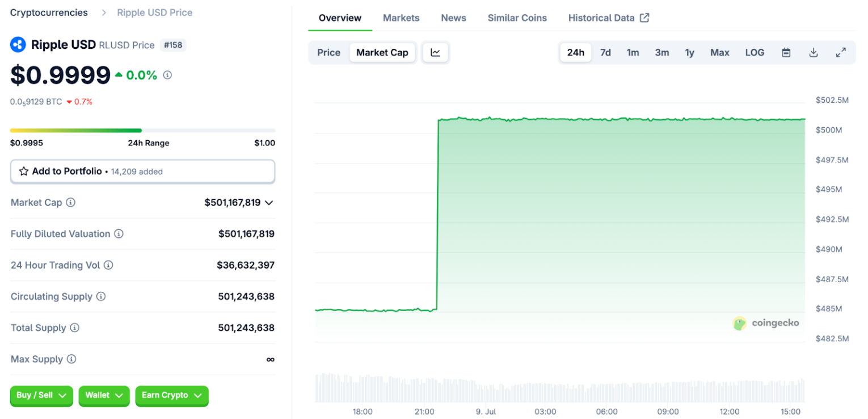Click the #158 rank badge

point(173,45)
